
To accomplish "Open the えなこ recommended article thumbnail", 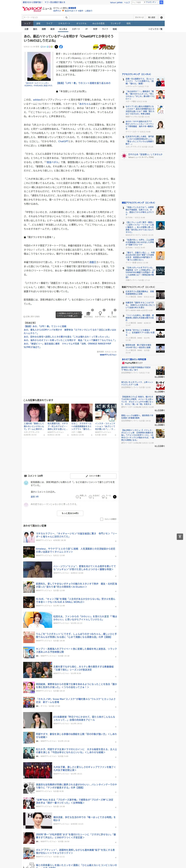I will (x=82, y=413).
